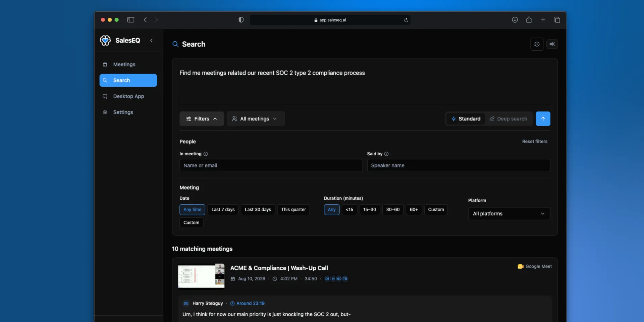Screen dimensions: 644x322
Task: Open Settings from the sidebar
Action: (x=128, y=112)
